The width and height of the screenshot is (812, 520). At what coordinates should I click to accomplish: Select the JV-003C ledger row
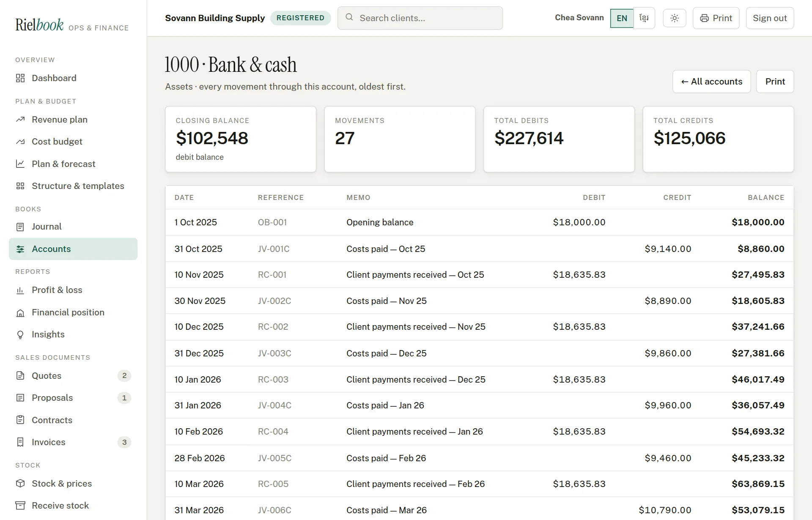coord(480,353)
